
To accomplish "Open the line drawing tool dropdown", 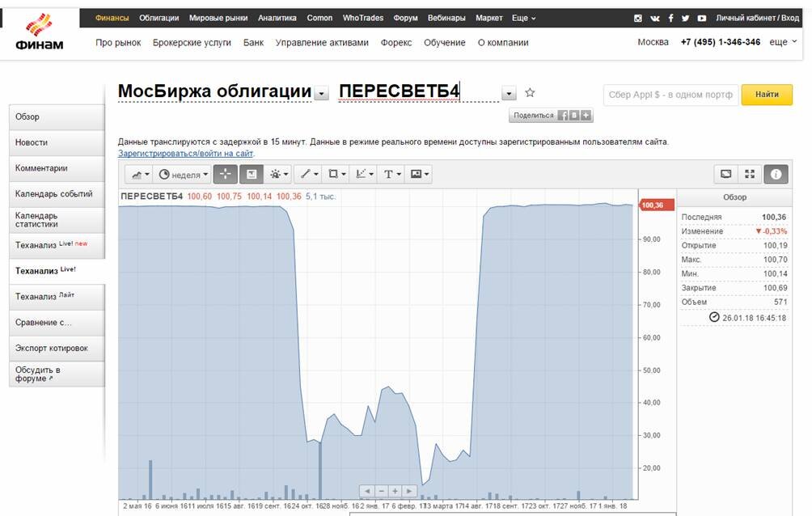I will tap(309, 175).
